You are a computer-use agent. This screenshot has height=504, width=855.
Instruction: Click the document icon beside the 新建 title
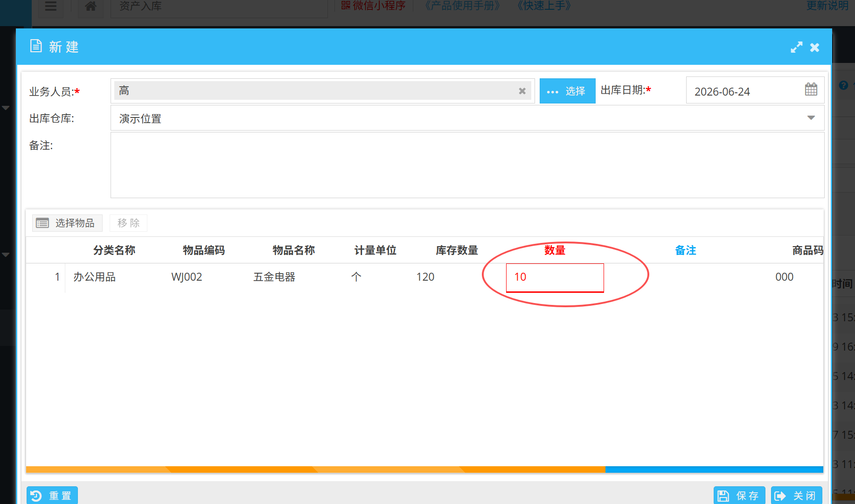[36, 46]
